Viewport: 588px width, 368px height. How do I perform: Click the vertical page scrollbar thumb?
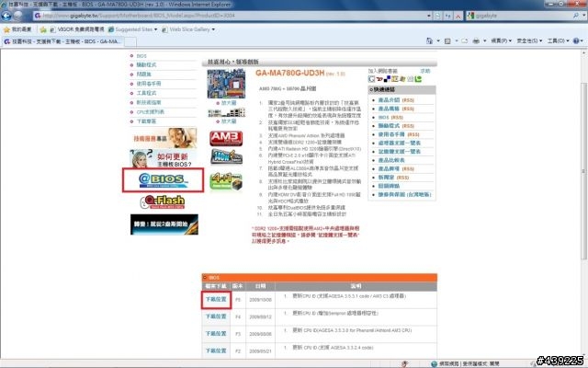pos(584,171)
